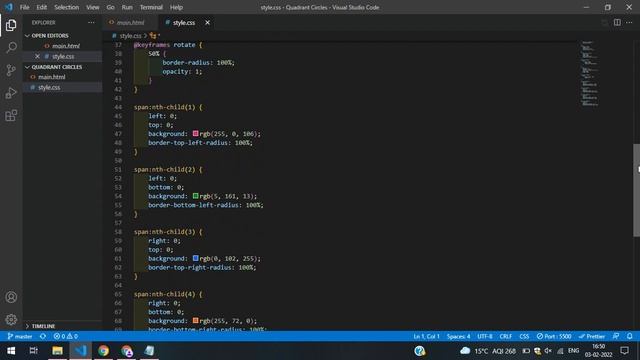Open pink rgb(255, 0, 106) color swatch

196,133
